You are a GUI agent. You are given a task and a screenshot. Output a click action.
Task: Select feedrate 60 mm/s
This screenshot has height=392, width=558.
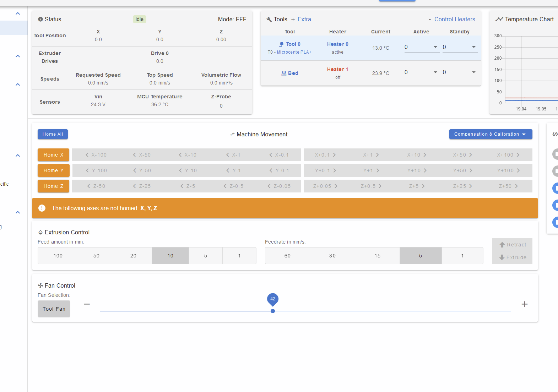pos(287,256)
